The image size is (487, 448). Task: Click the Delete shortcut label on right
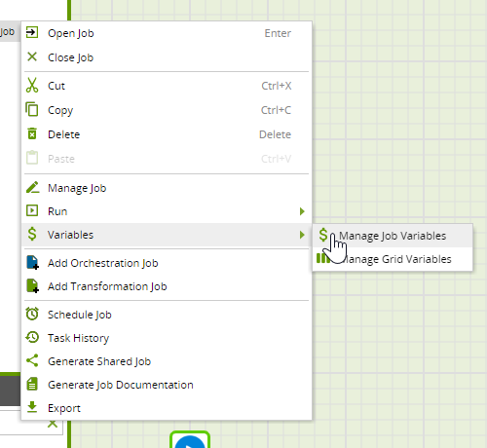[x=275, y=134]
